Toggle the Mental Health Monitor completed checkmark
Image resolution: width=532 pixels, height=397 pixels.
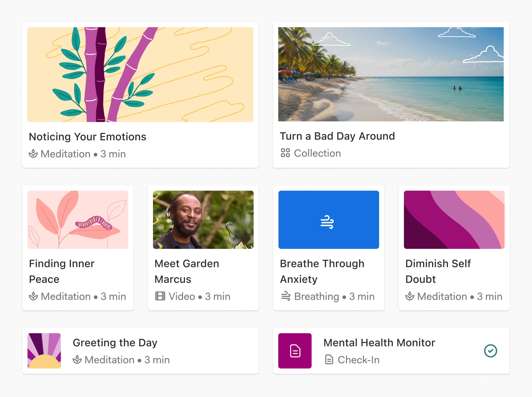tap(490, 351)
